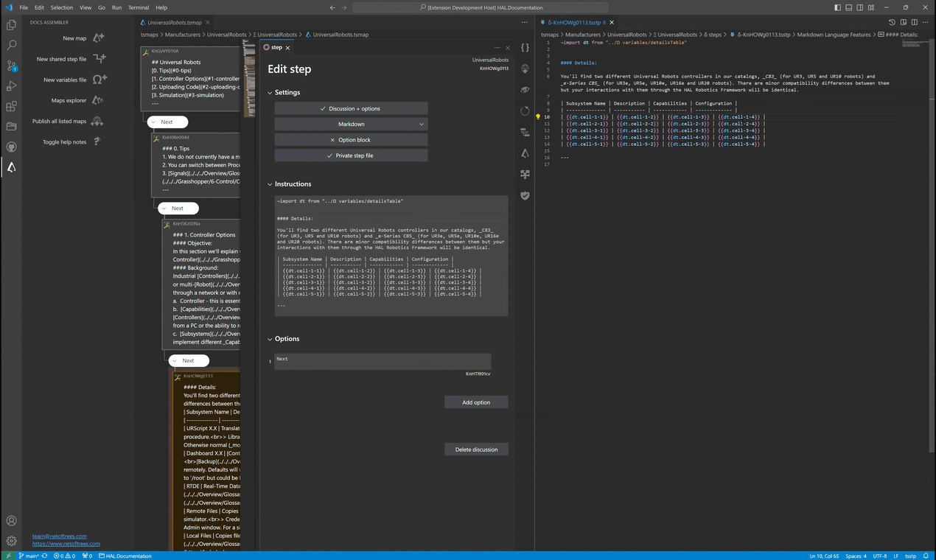Image resolution: width=936 pixels, height=560 pixels.
Task: Open Customize Layout icon
Action: coord(871,7)
